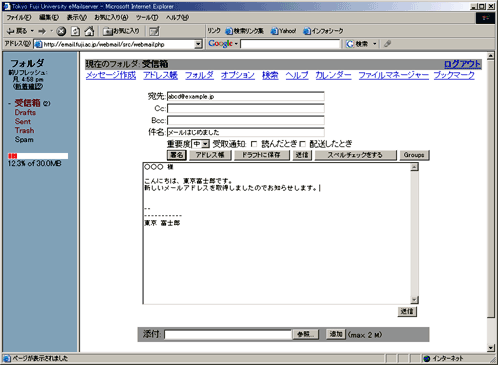The width and height of the screenshot is (498, 365).
Task: Click the Refresh page icon
Action: point(75,31)
